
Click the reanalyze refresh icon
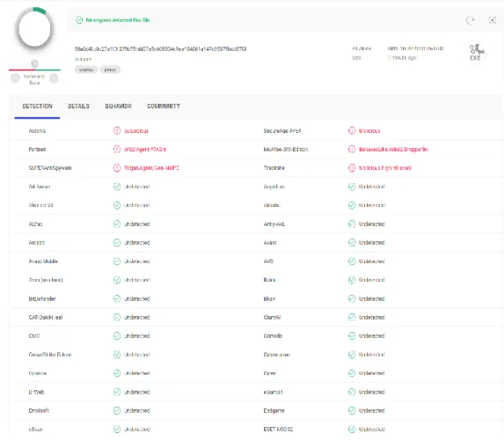pos(471,20)
